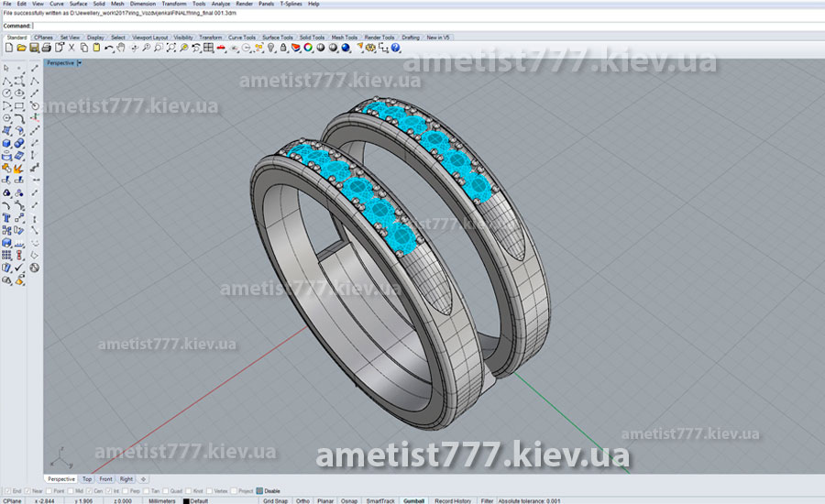The image size is (825, 504).
Task: Click the blue sphere Render icon
Action: (346, 48)
